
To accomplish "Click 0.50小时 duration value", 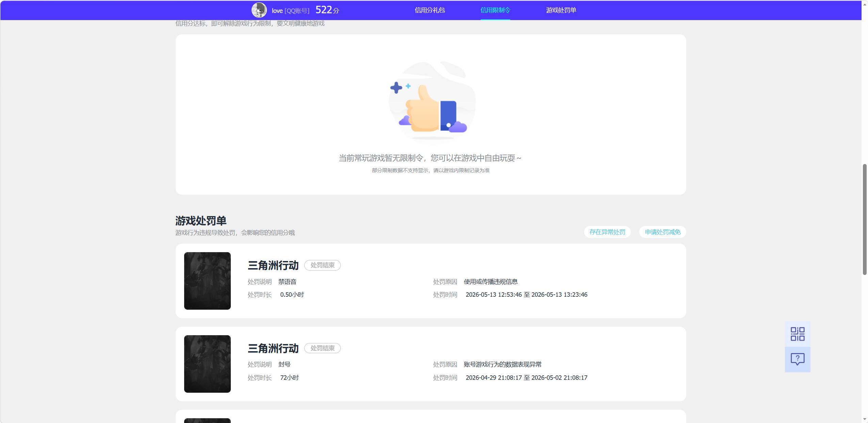I will 292,295.
